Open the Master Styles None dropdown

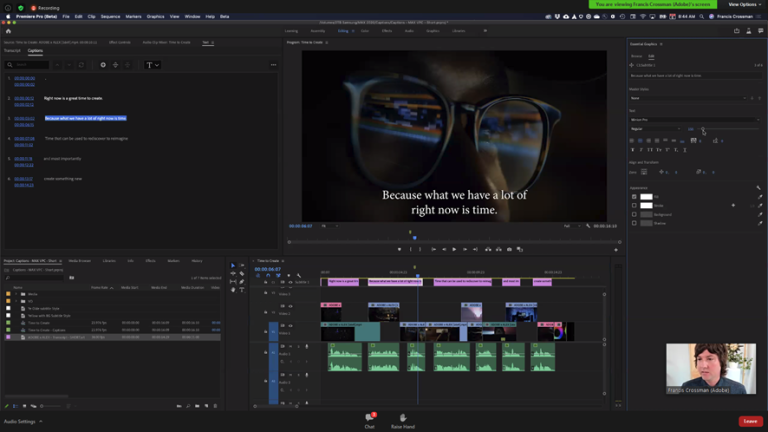pyautogui.click(x=688, y=98)
